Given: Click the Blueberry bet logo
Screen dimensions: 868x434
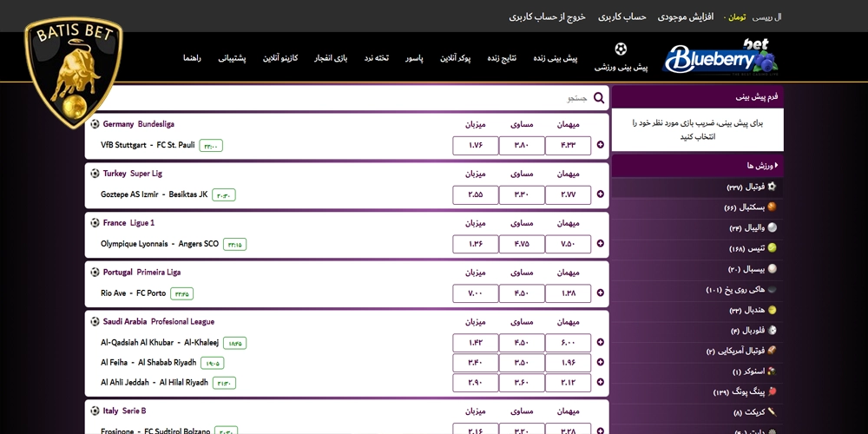Looking at the screenshot, I should [720, 58].
